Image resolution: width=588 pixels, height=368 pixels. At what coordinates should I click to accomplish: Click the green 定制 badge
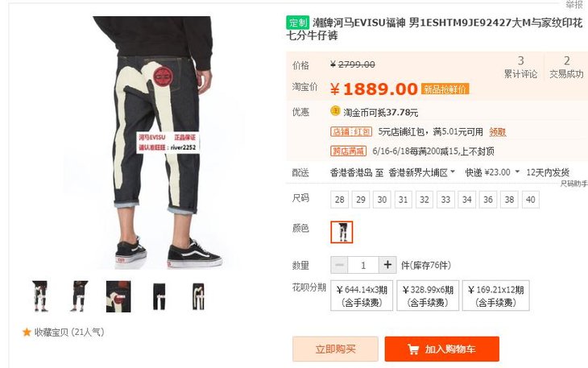298,23
